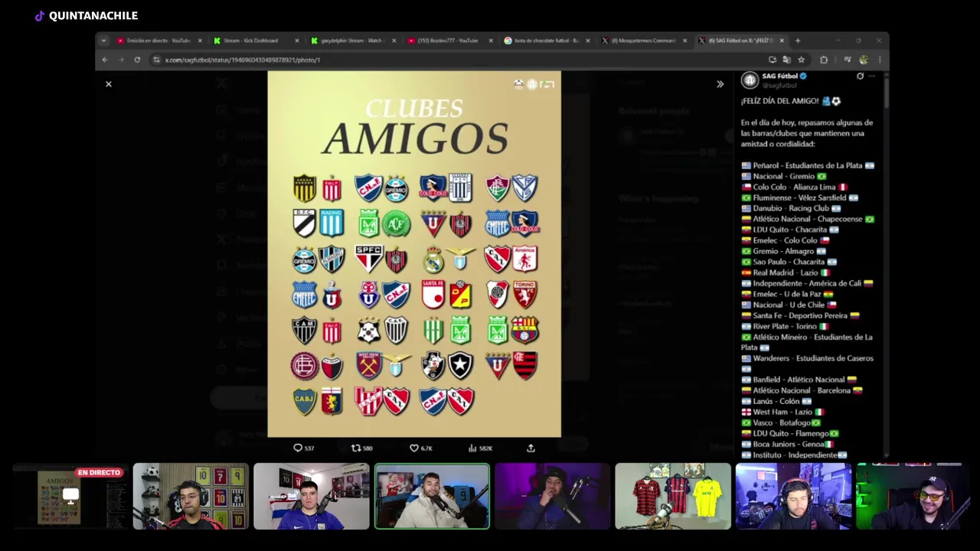This screenshot has height=551, width=980.
Task: Click 'West Ham - Lazio' text
Action: click(x=782, y=412)
